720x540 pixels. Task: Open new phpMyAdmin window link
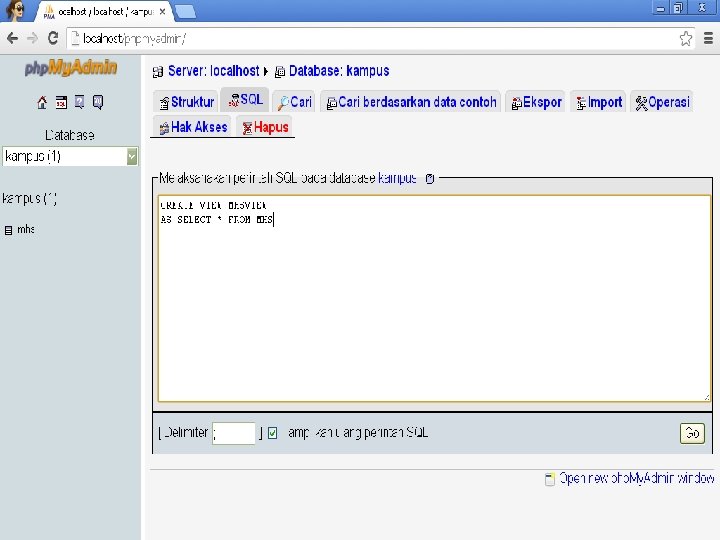(x=636, y=478)
